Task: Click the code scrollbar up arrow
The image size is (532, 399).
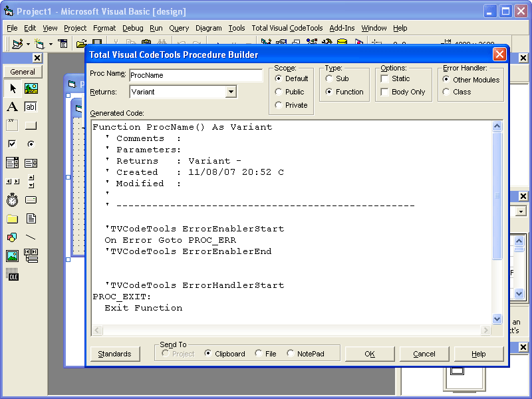Action: click(x=497, y=126)
